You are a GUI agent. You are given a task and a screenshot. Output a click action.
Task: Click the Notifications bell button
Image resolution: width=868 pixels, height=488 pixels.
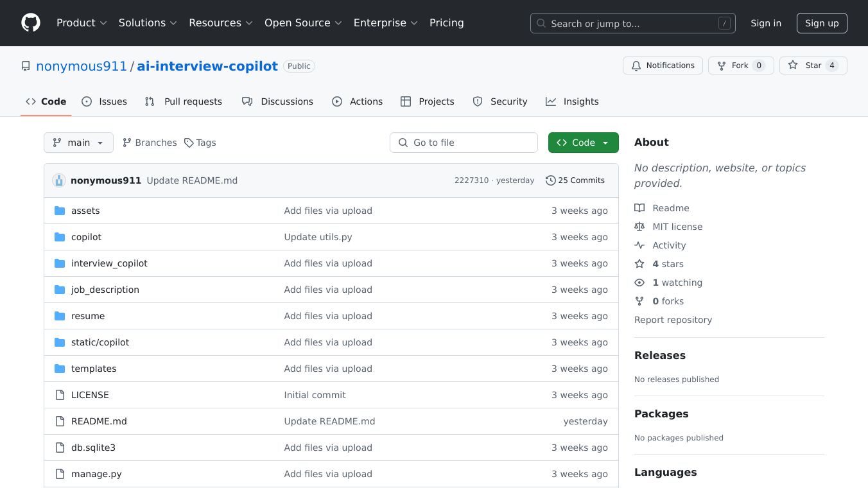pos(663,65)
